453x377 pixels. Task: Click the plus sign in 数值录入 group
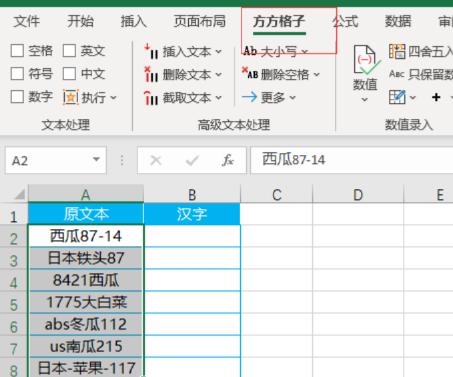click(x=436, y=97)
